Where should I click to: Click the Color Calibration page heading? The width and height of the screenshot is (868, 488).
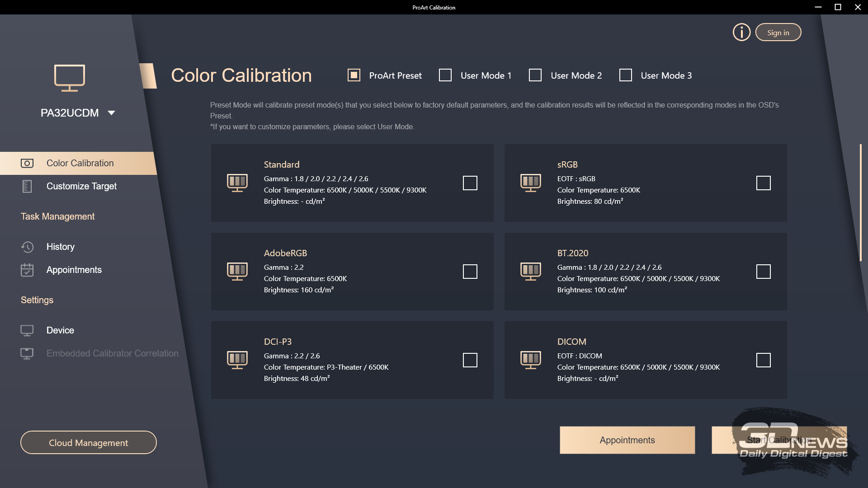(x=241, y=75)
